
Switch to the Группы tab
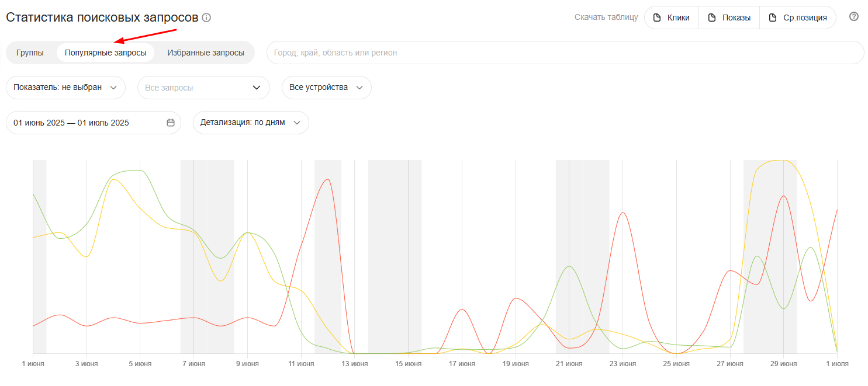click(30, 53)
